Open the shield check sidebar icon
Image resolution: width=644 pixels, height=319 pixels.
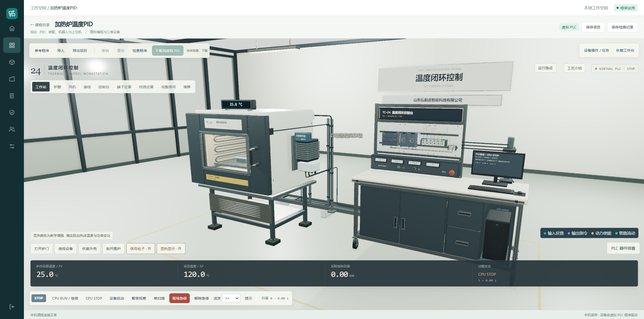tap(12, 112)
